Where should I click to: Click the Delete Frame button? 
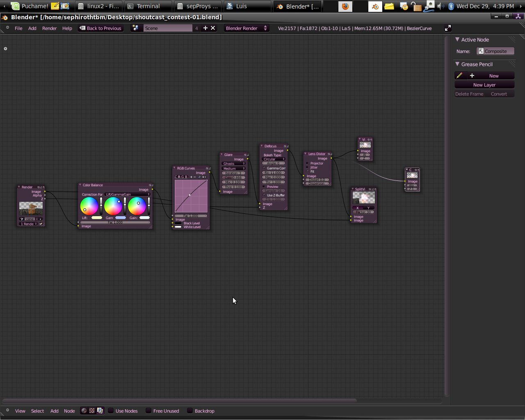[x=469, y=94]
